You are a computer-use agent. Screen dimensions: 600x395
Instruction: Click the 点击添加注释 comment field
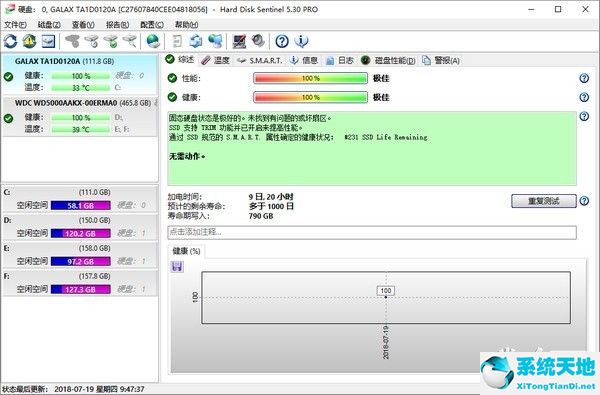tap(372, 232)
